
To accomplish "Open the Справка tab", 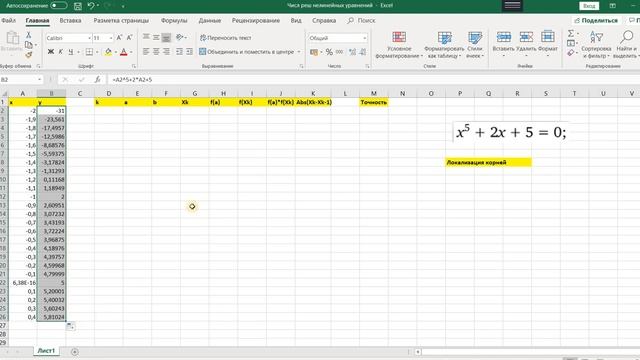I will pyautogui.click(x=324, y=20).
